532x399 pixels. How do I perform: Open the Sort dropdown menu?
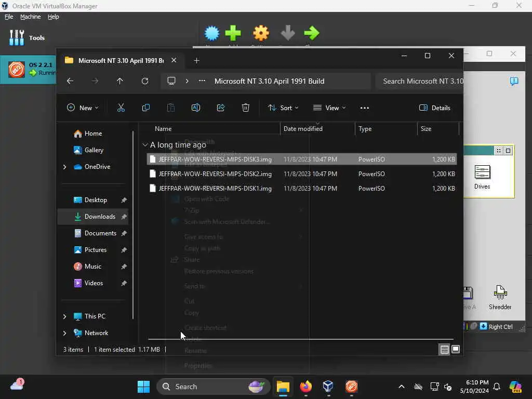coord(283,108)
